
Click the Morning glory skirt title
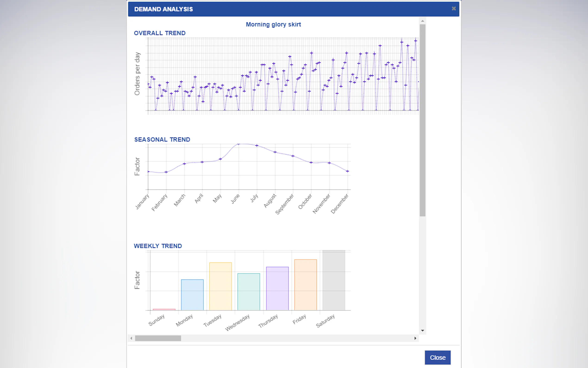273,24
